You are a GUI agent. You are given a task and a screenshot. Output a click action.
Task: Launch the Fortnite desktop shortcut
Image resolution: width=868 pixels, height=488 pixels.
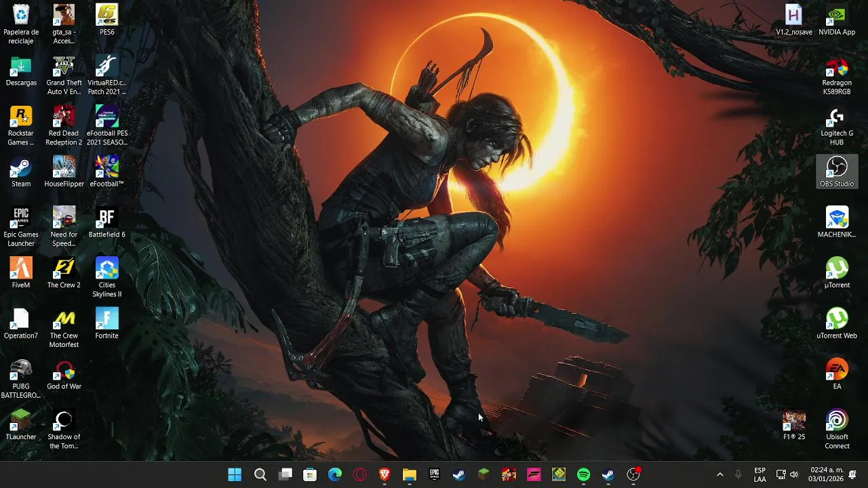pyautogui.click(x=107, y=324)
